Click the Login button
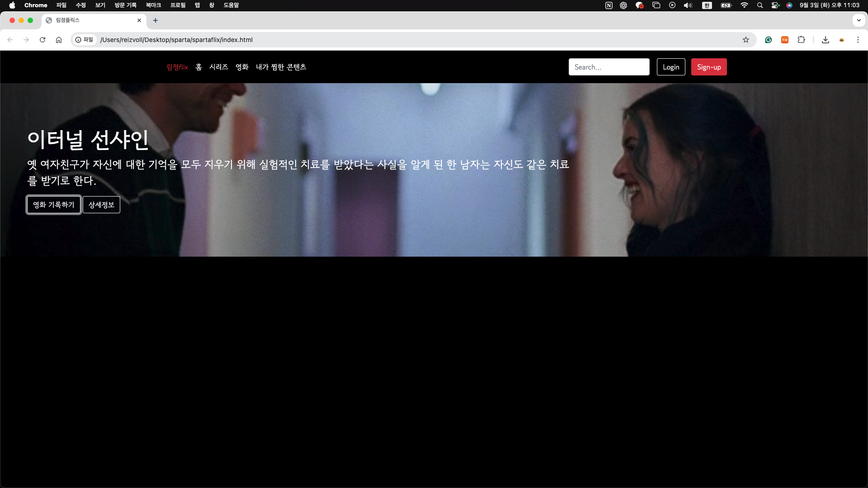This screenshot has height=488, width=868. pos(671,67)
